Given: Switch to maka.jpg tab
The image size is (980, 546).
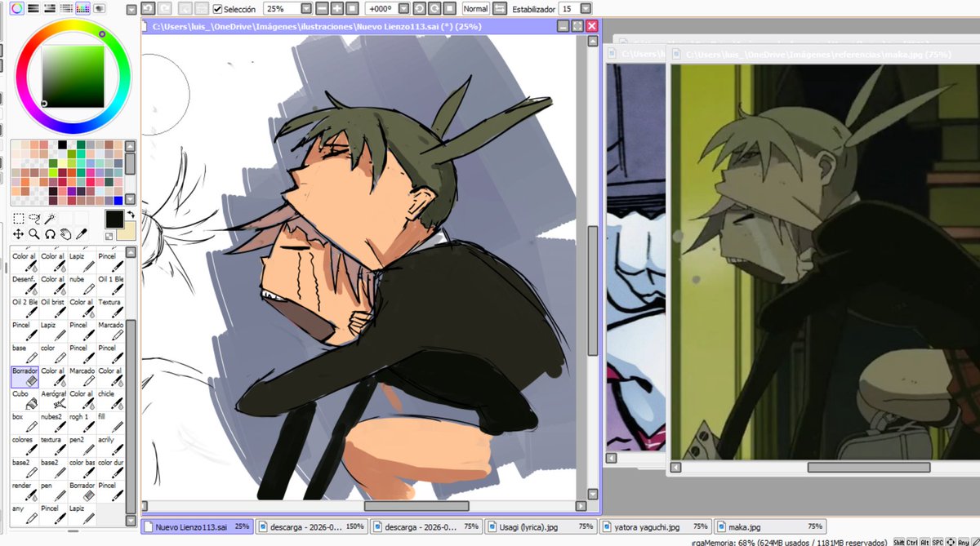Looking at the screenshot, I should coord(769,526).
